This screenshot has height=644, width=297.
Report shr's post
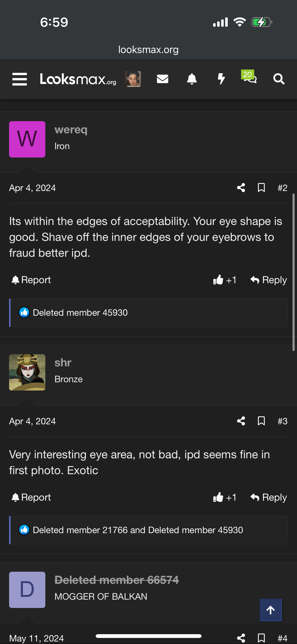[x=31, y=497]
